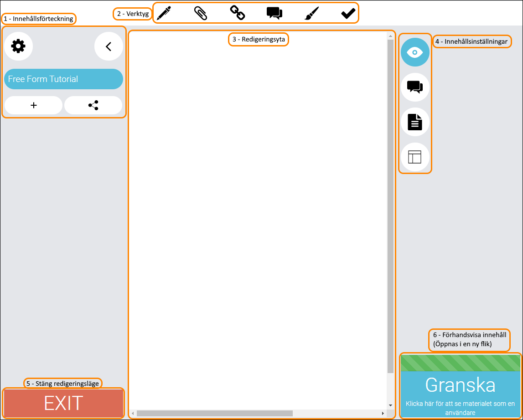Click the horizontal scrollbar right arrow

(x=383, y=413)
